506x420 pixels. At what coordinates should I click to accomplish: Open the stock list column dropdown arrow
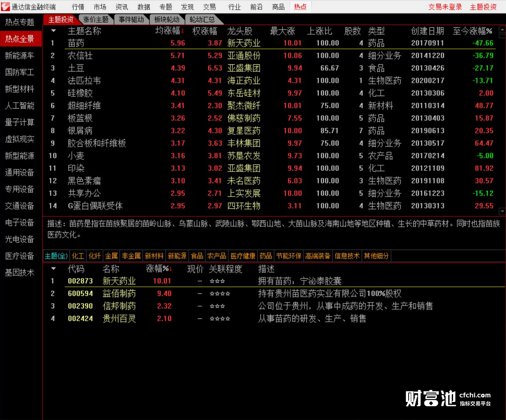[x=53, y=269]
